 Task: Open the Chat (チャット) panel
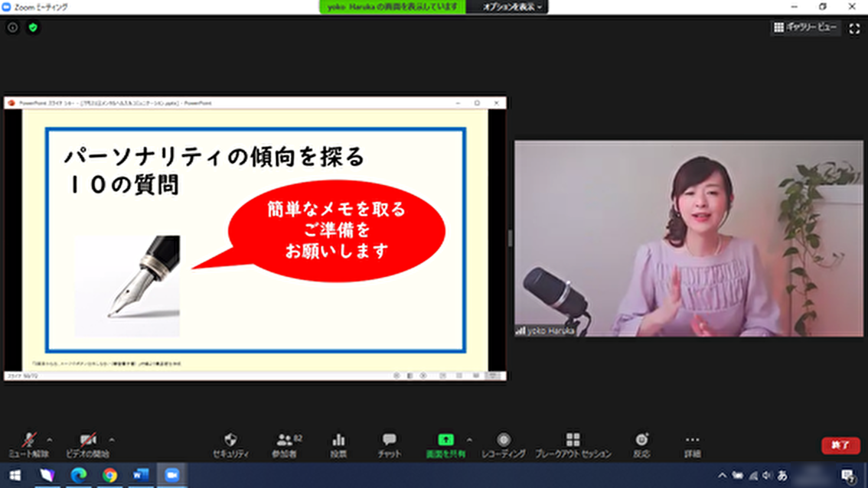[389, 444]
